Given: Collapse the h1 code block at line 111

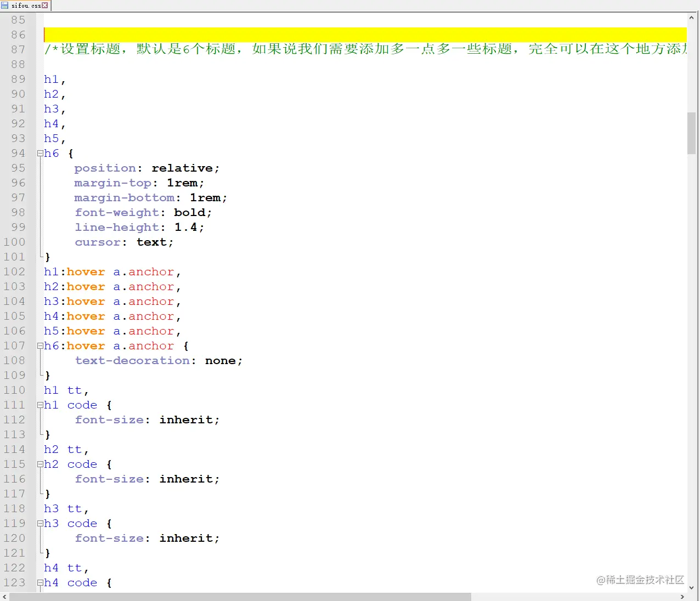Looking at the screenshot, I should (x=40, y=405).
